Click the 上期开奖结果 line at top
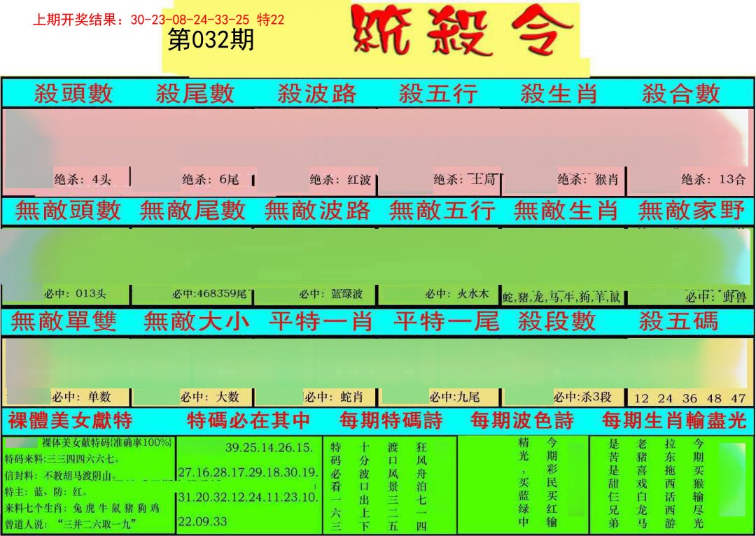Image resolution: width=756 pixels, height=536 pixels. (158, 20)
